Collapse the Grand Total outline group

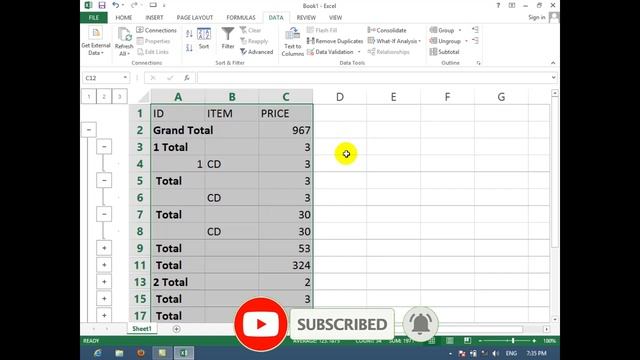pyautogui.click(x=89, y=130)
